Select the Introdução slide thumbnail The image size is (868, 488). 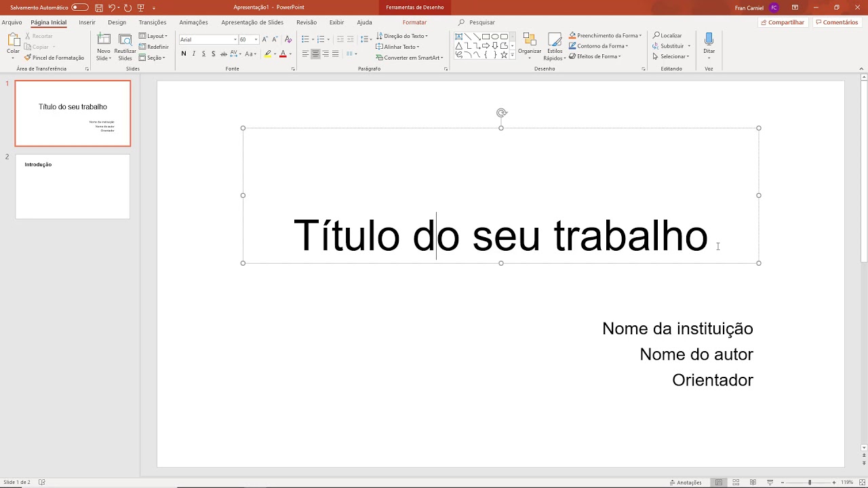pos(72,186)
